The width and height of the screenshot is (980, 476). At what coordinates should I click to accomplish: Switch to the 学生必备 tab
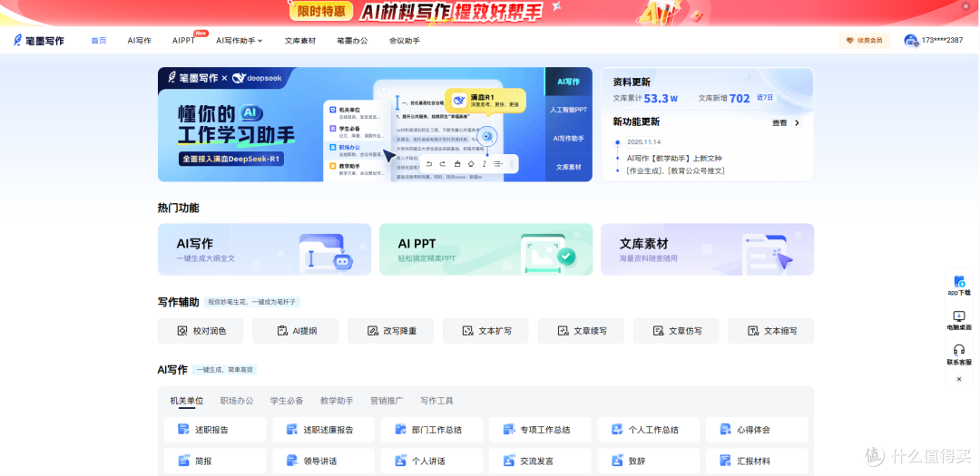pos(287,401)
